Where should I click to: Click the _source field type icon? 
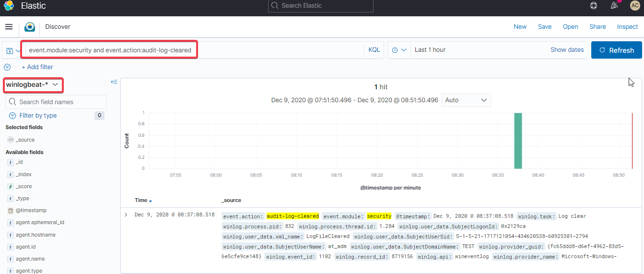point(11,140)
